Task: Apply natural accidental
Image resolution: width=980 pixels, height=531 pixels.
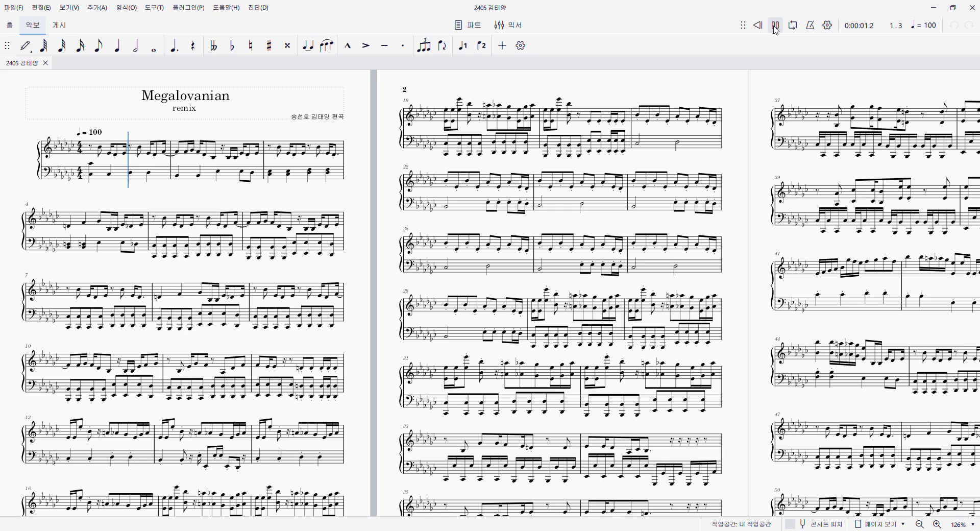Action: 250,45
